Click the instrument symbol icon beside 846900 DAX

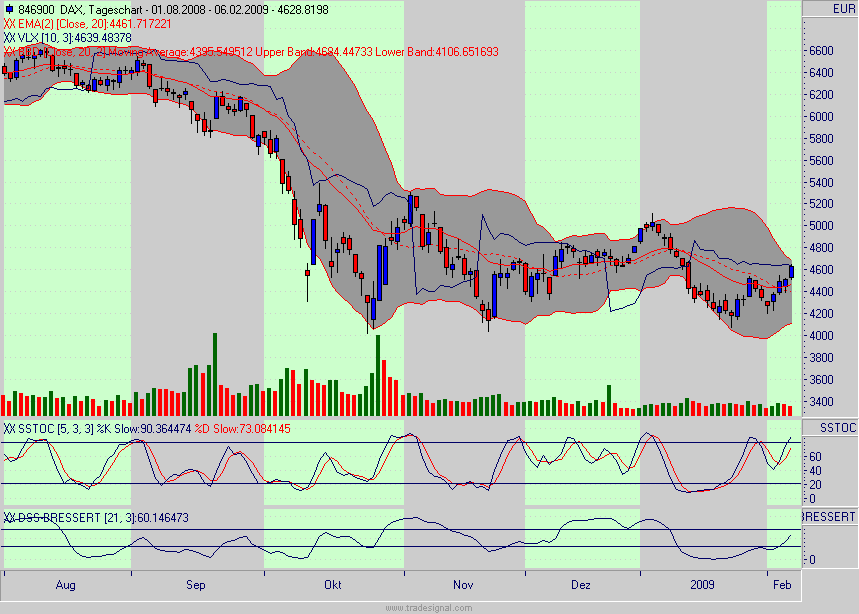click(x=12, y=8)
